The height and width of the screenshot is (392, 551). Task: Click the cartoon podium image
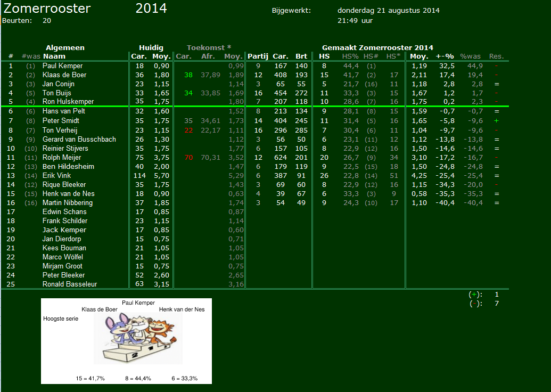(138, 339)
